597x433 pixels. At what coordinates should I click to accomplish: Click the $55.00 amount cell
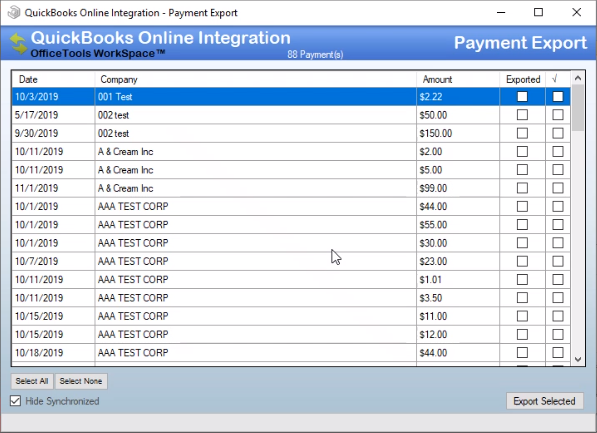pyautogui.click(x=458, y=225)
